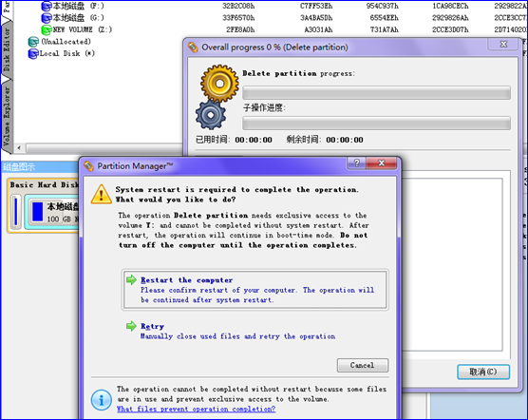Click Cancel in Partition Manager dialog

point(363,365)
